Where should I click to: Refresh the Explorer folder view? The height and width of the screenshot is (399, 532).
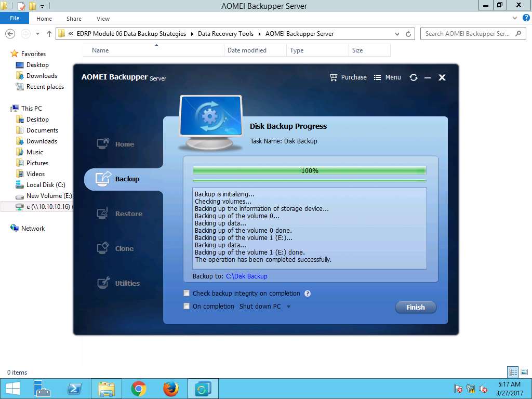pos(408,34)
